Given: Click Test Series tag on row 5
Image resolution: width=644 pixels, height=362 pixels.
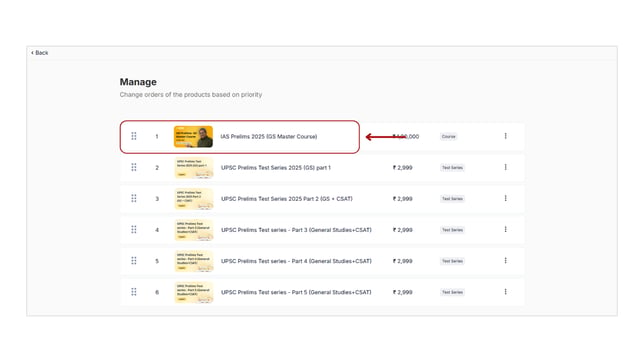Looking at the screenshot, I should coord(452,261).
